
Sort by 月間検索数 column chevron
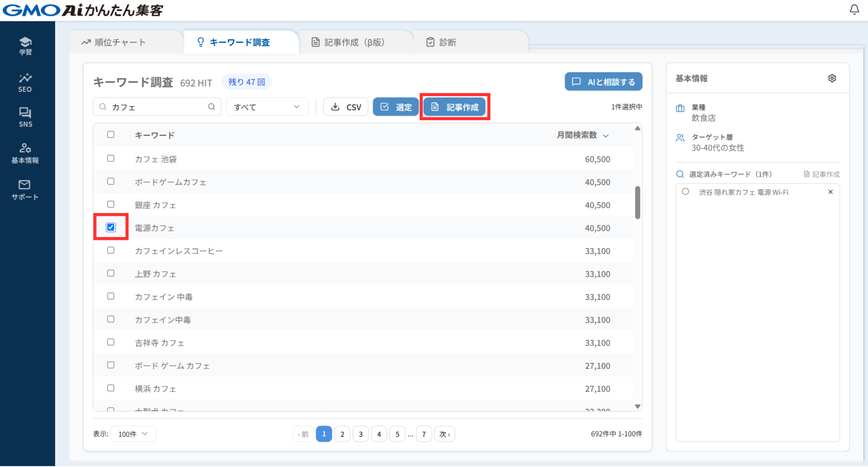pyautogui.click(x=606, y=136)
